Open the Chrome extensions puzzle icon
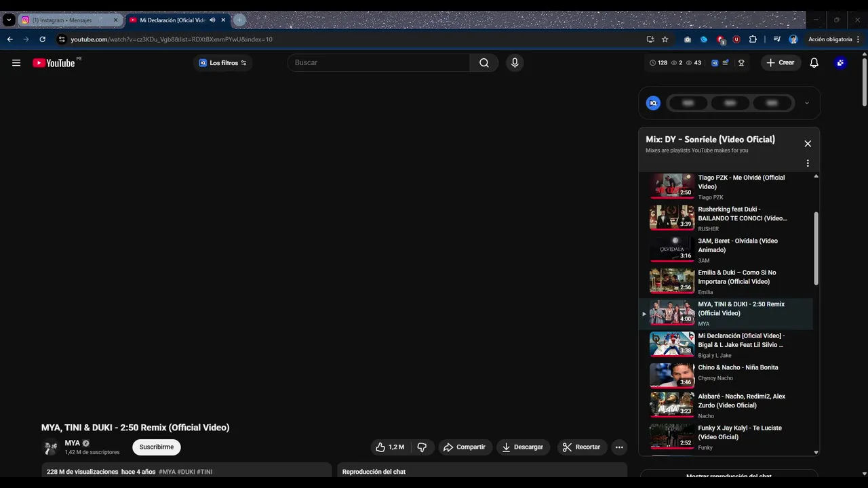Image resolution: width=868 pixels, height=488 pixels. [x=753, y=39]
